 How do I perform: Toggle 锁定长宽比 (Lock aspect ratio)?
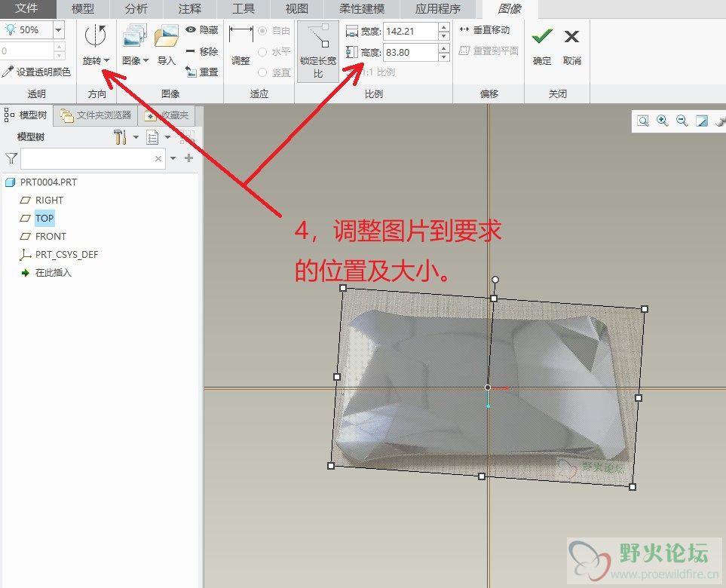tap(317, 50)
